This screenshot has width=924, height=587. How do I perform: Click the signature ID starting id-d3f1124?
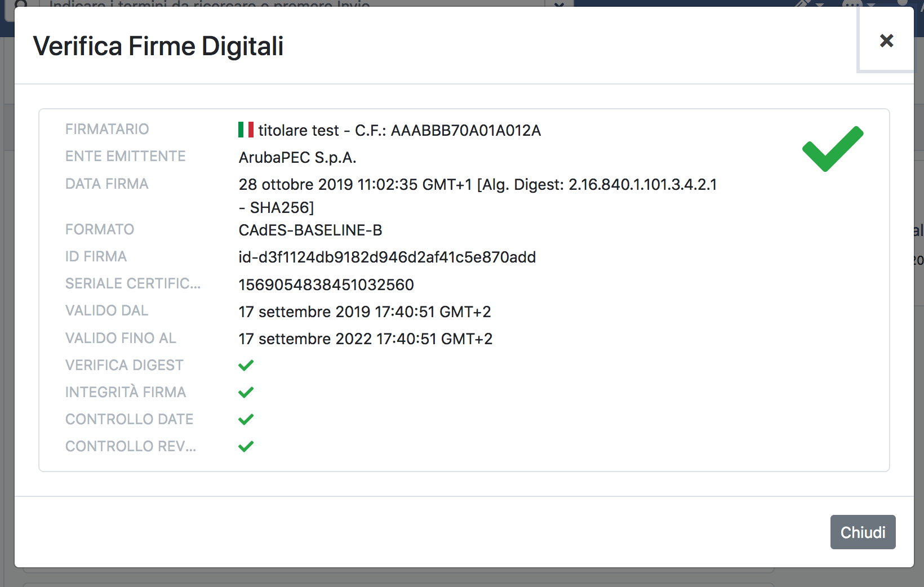coord(387,257)
